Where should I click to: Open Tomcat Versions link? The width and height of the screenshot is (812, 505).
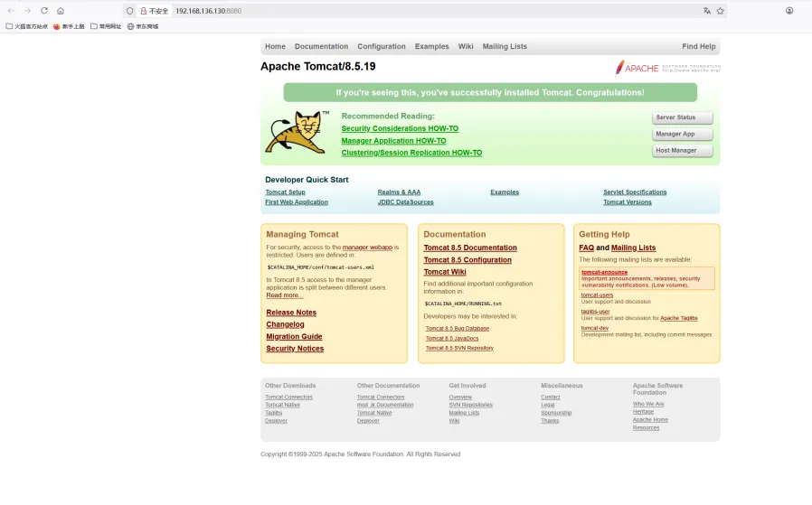click(628, 202)
